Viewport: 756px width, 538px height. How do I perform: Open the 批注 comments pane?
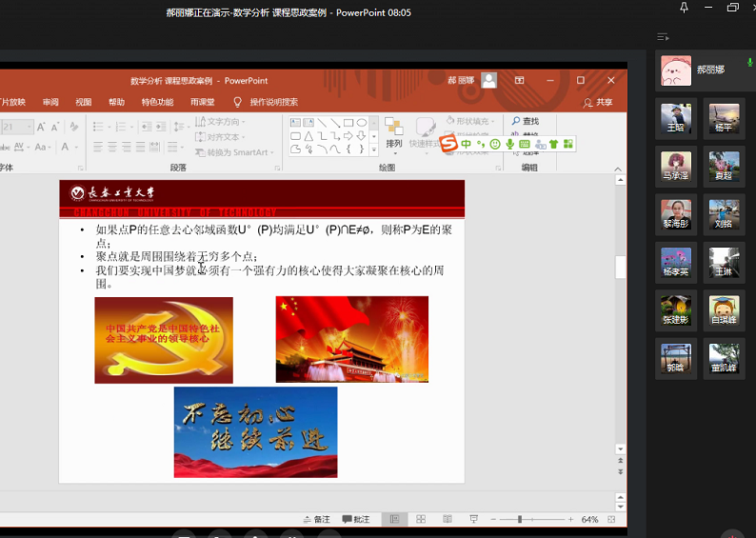[356, 520]
